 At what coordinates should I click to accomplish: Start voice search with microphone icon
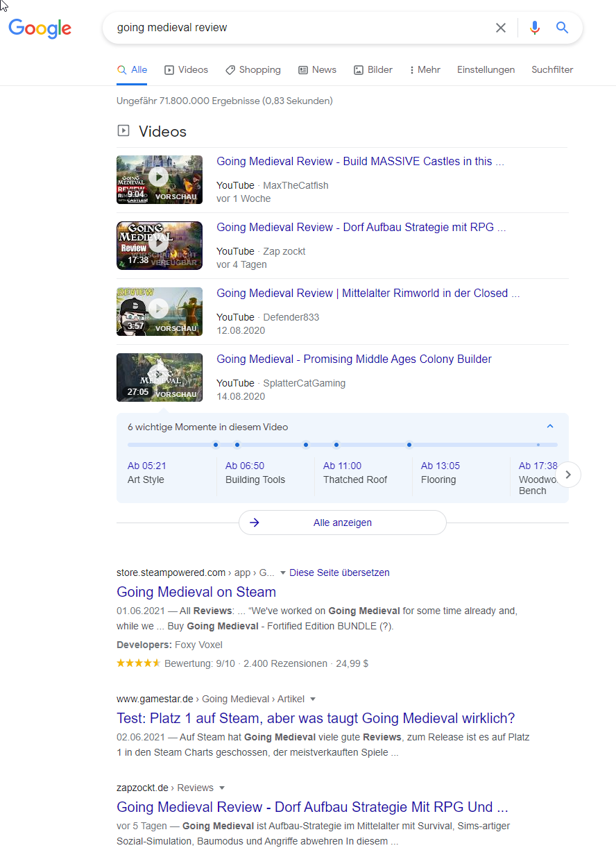(534, 28)
